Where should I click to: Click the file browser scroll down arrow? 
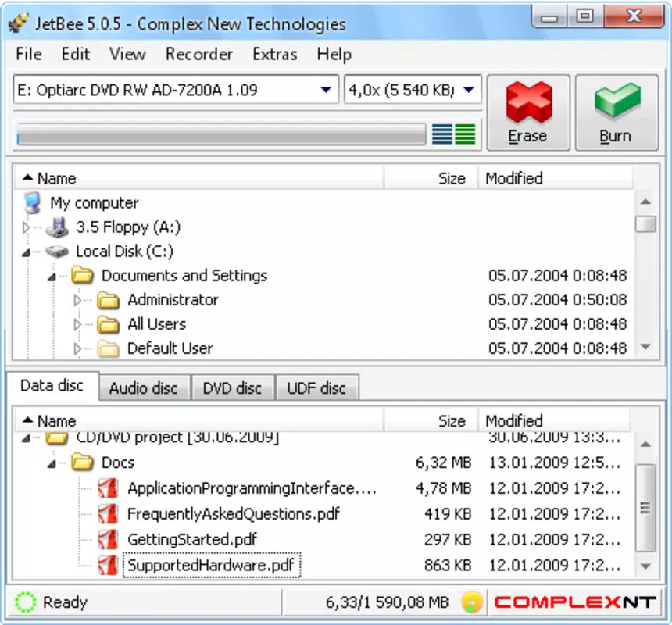tap(646, 347)
